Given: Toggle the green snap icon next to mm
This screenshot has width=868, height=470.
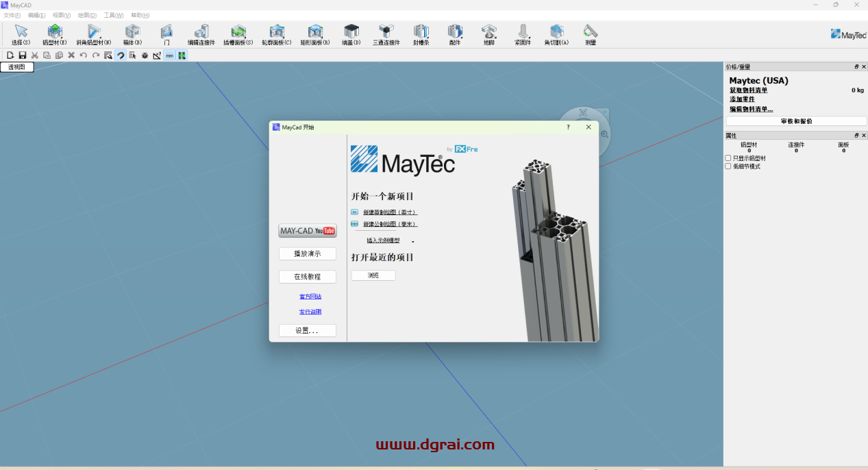Looking at the screenshot, I should point(182,55).
